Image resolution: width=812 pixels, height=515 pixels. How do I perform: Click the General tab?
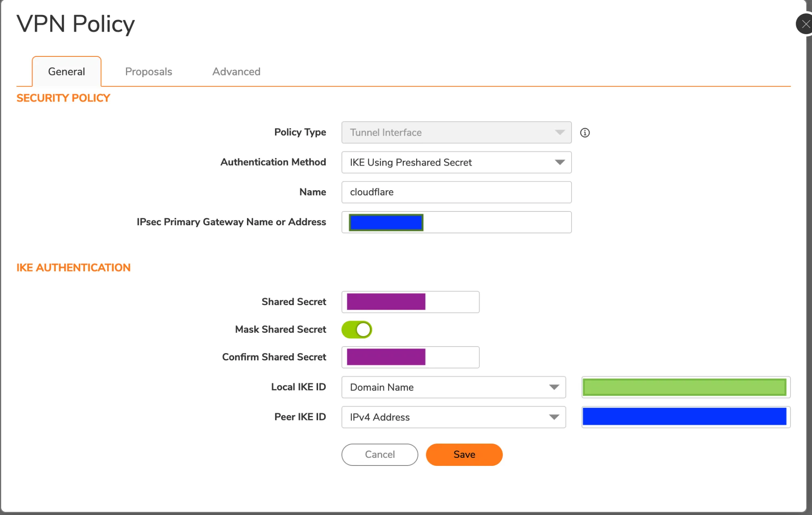pyautogui.click(x=67, y=71)
